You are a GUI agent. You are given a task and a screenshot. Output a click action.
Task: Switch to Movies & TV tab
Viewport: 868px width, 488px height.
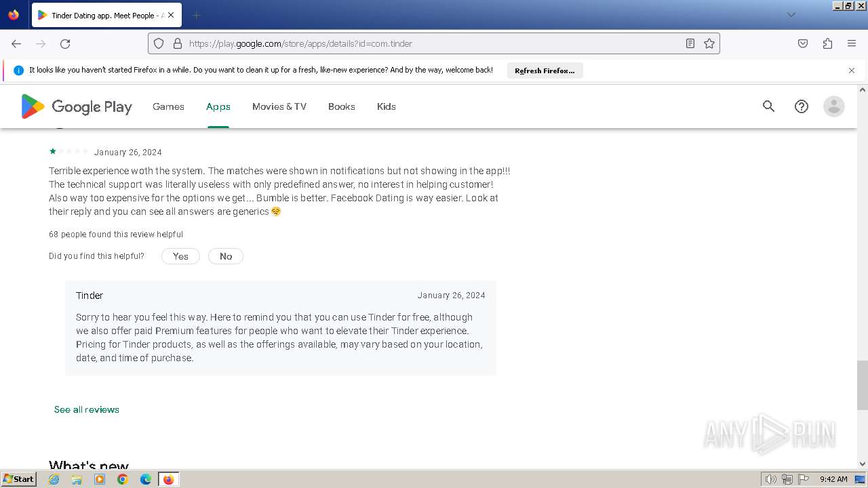click(279, 106)
